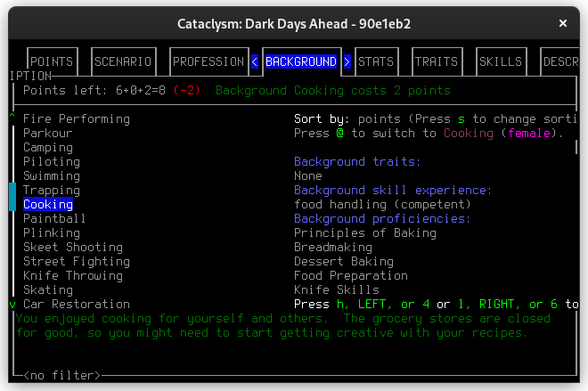Click the window title 'Cataclysm: Dark Days Ahead'
The height and width of the screenshot is (391, 588).
coord(263,24)
